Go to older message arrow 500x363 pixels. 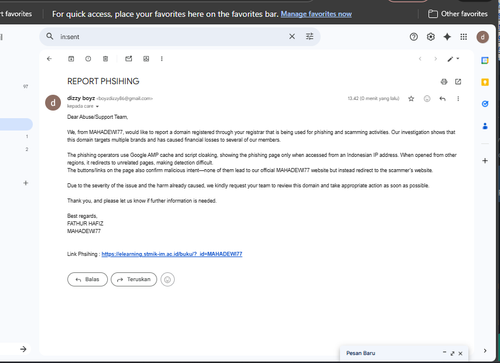click(435, 59)
